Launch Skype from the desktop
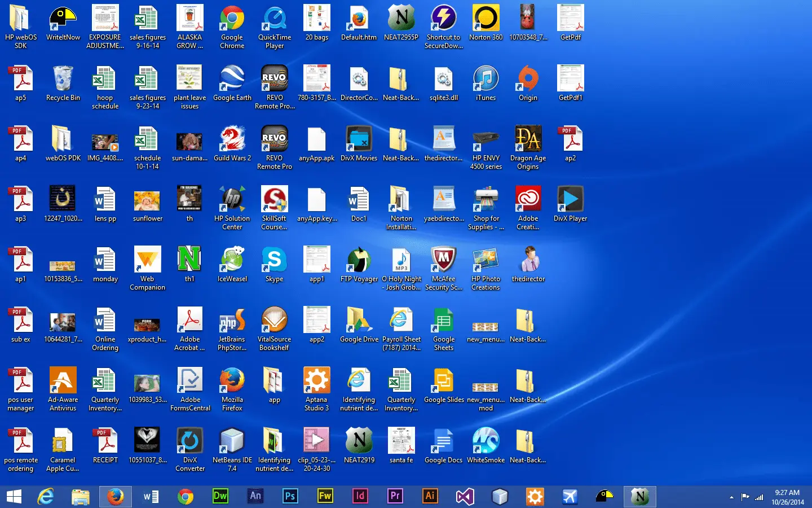Viewport: 812px width, 508px height. (x=274, y=261)
